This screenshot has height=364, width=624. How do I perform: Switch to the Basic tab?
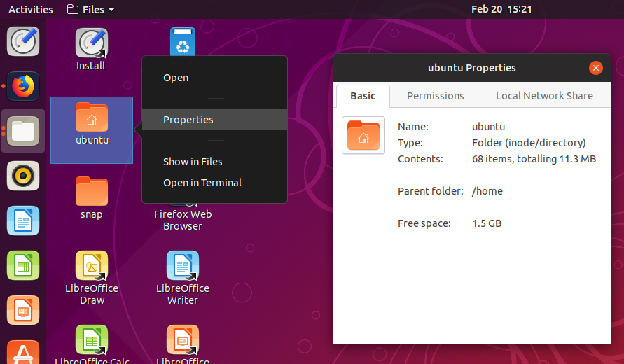click(x=363, y=96)
